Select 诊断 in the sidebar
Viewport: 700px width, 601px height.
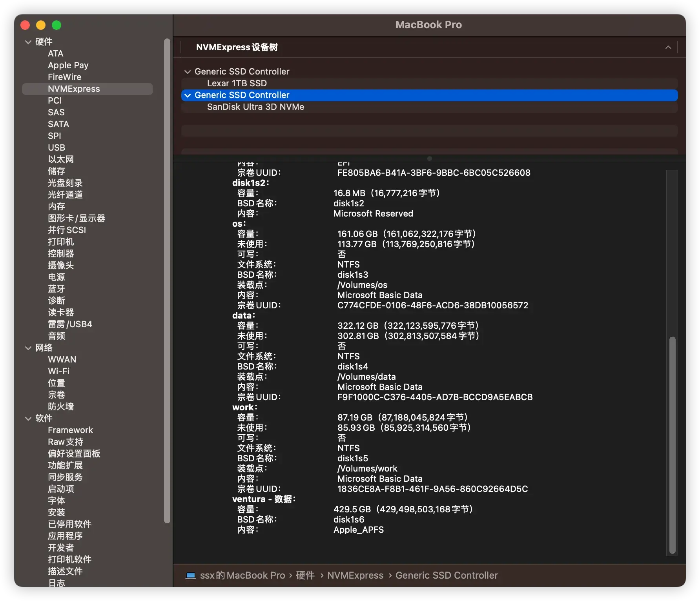(57, 301)
